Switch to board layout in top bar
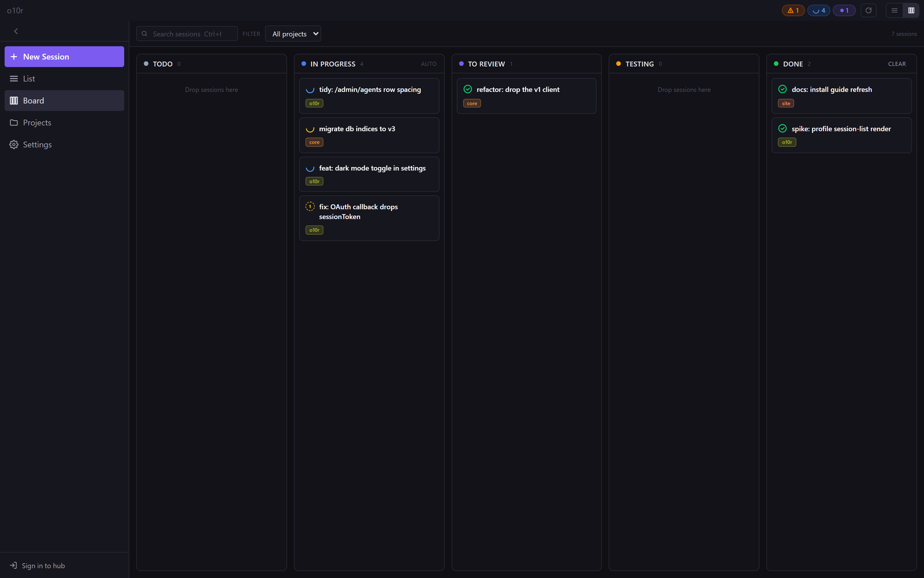Image resolution: width=924 pixels, height=578 pixels. click(x=911, y=10)
